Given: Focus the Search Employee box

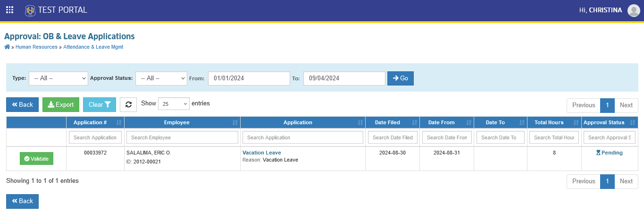Looking at the screenshot, I should click(183, 137).
